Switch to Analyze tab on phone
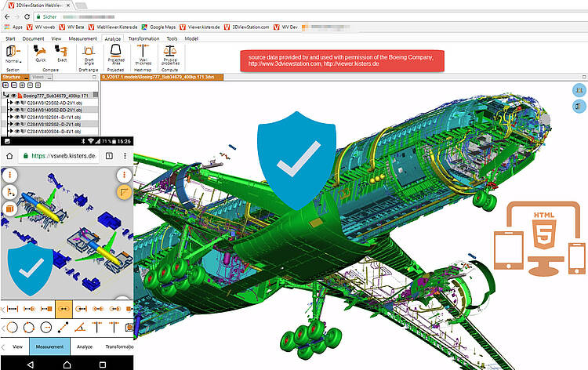588x370 pixels. click(x=85, y=346)
